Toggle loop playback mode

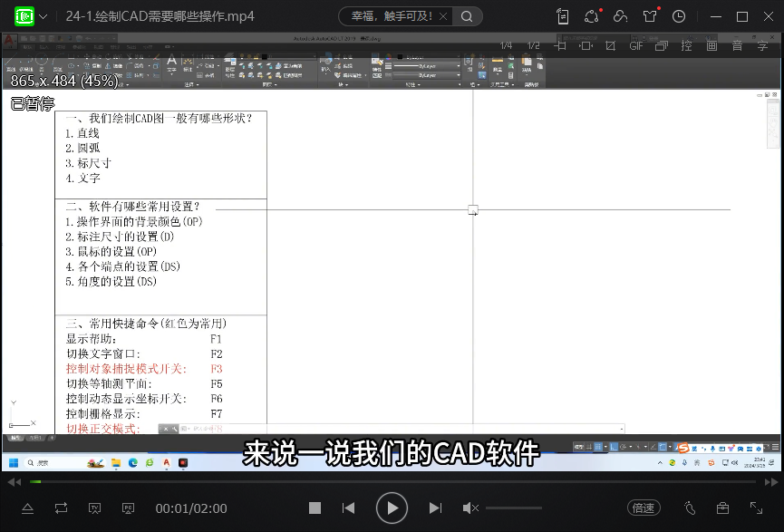tap(61, 508)
